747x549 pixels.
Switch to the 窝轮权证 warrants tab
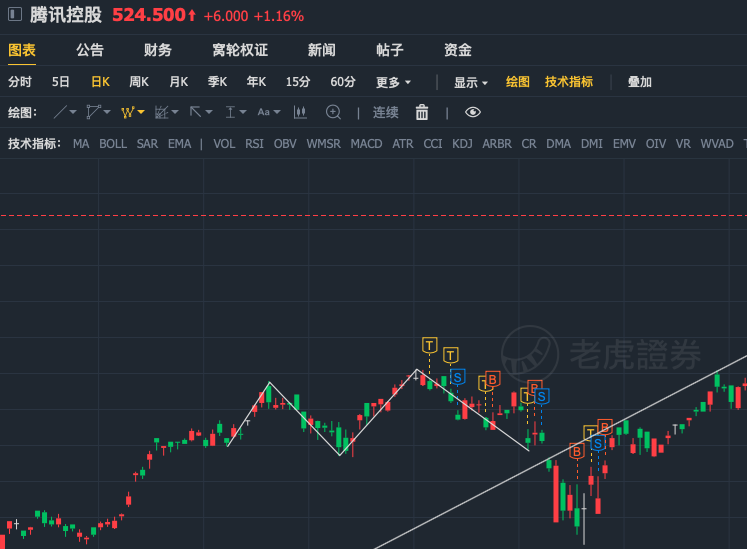tap(240, 50)
